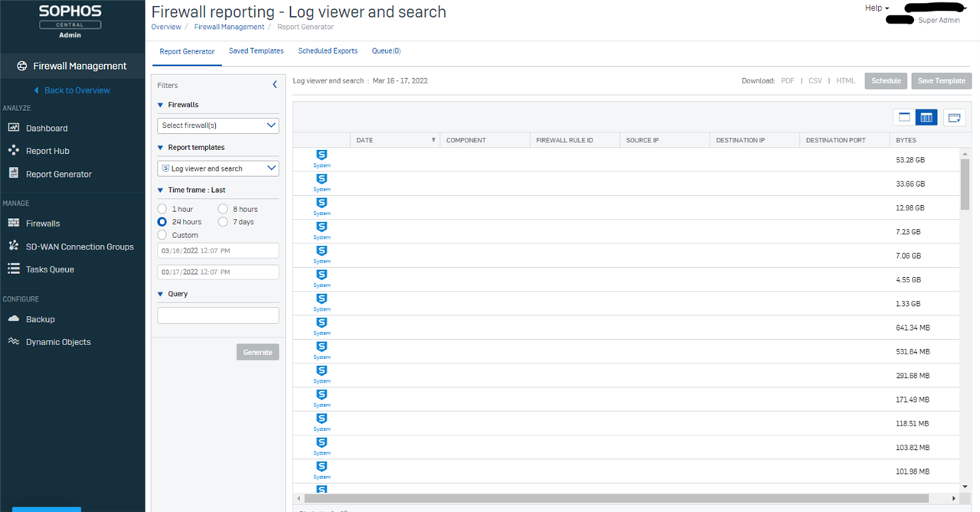Switch to Report Generator tab
Screen dimensions: 980x512
[187, 51]
